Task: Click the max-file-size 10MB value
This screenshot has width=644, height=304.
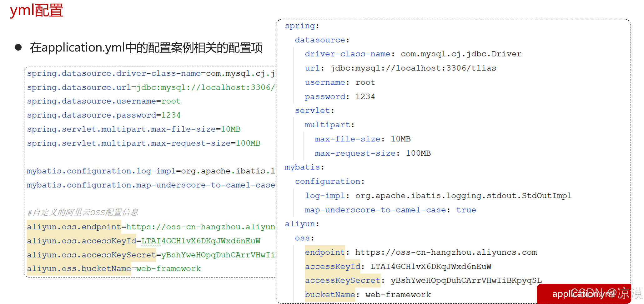Action: coord(400,139)
